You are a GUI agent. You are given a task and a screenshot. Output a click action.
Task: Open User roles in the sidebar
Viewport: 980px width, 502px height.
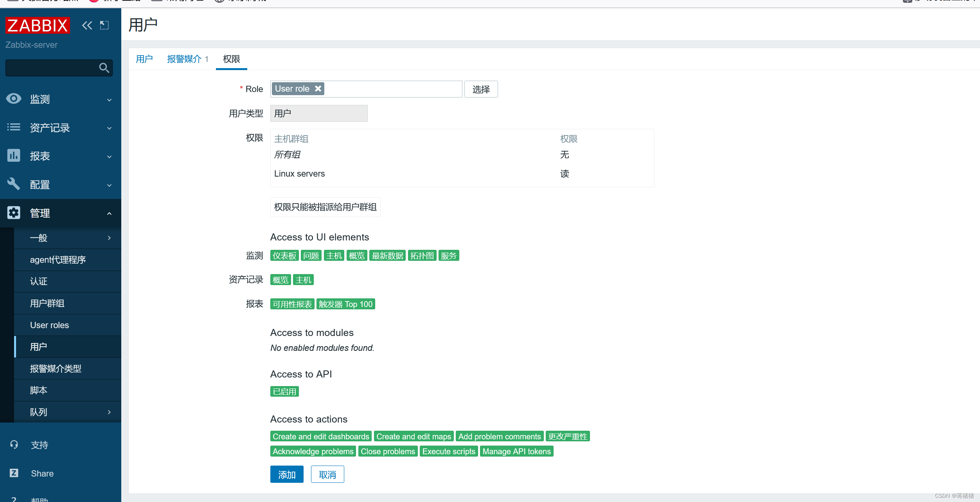(x=49, y=325)
